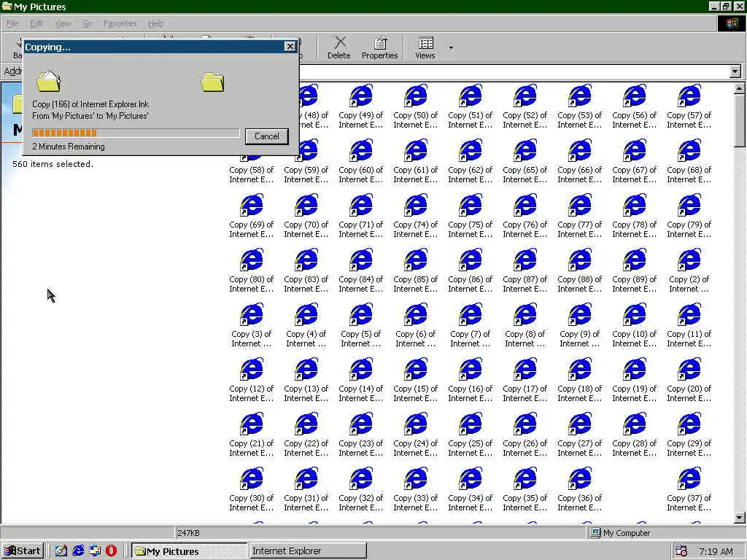Select Copy (7) of Internet Explorer shortcut

pos(471,326)
